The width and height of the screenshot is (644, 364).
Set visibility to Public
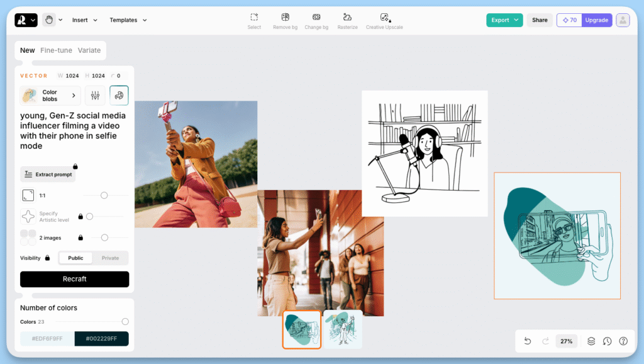coord(75,258)
